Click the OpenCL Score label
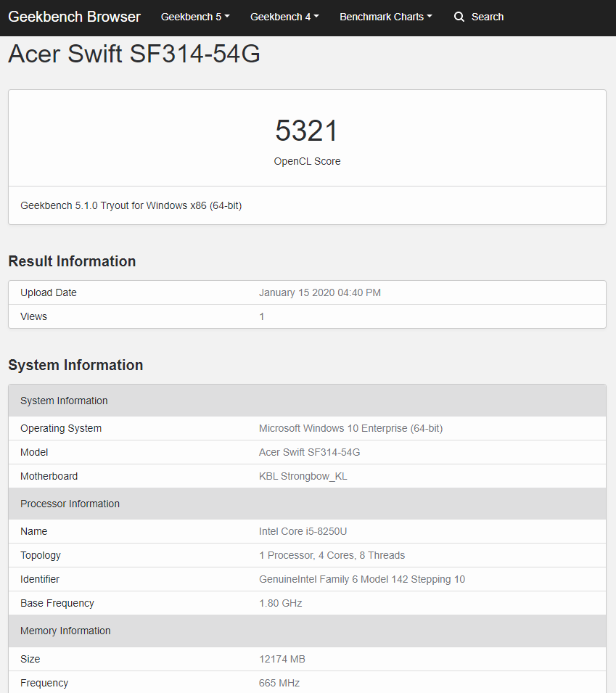 [307, 161]
